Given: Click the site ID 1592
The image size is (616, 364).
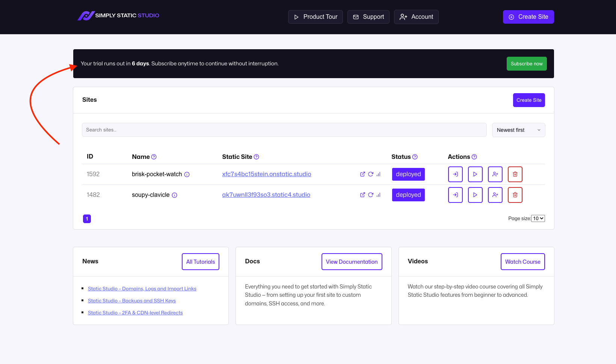Looking at the screenshot, I should pyautogui.click(x=93, y=174).
